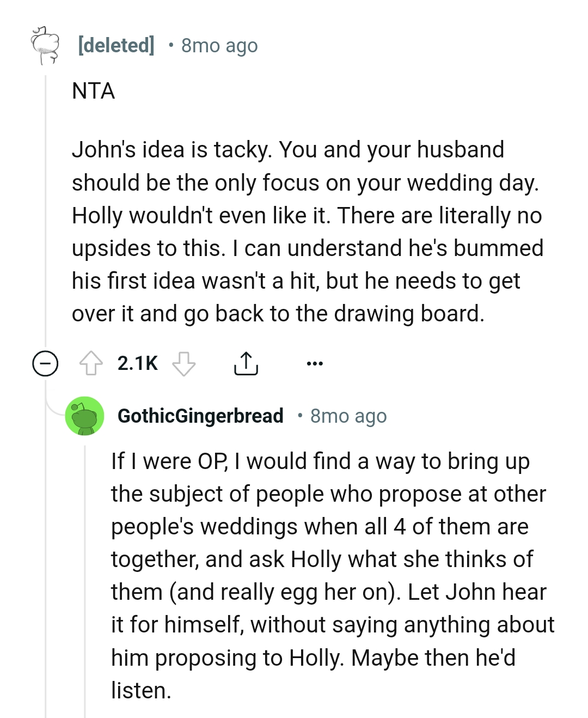Click the minus circle to hide replies
Viewport: 588px width, 718px height.
point(44,362)
